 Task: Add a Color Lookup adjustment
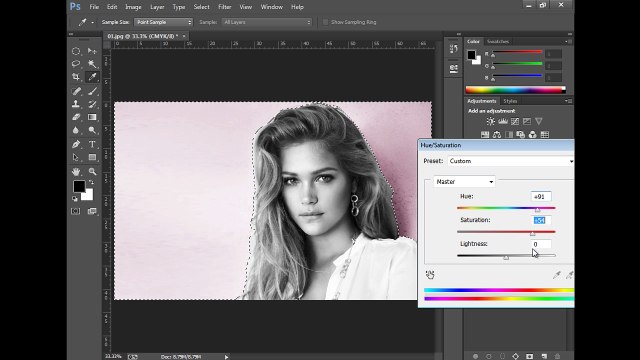coord(545,135)
